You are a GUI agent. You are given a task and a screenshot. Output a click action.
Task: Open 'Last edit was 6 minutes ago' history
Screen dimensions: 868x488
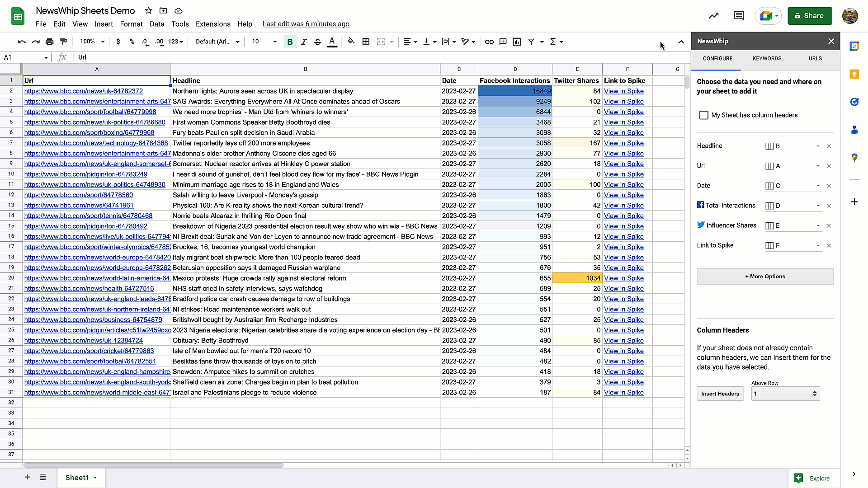click(306, 24)
